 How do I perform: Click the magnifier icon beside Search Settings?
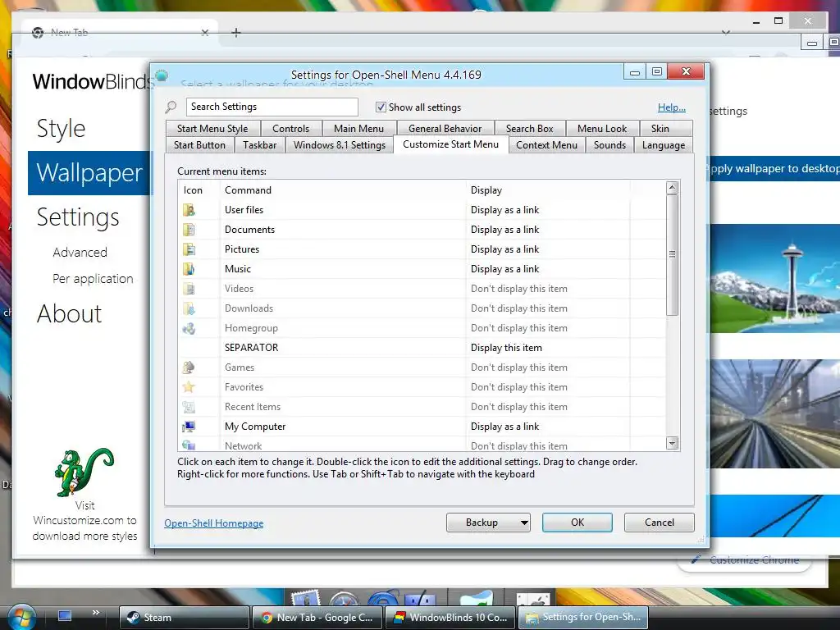tap(171, 107)
